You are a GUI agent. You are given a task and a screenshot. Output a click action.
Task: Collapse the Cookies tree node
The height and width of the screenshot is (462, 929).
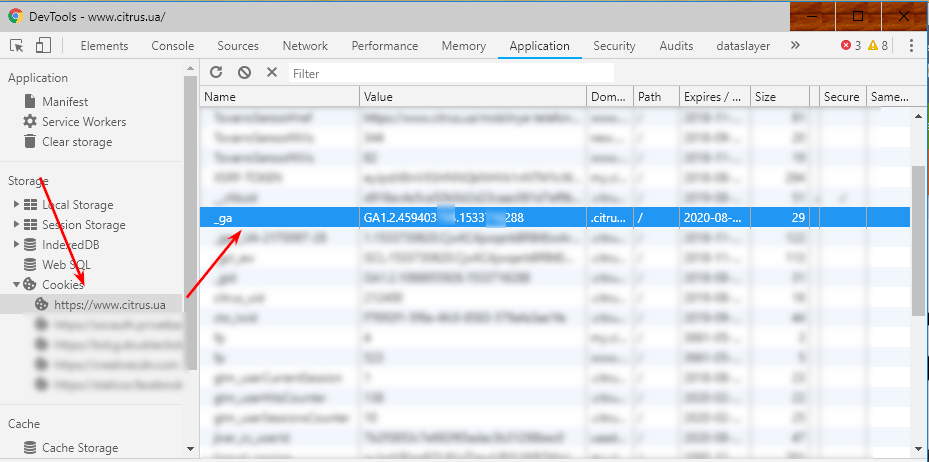[16, 285]
